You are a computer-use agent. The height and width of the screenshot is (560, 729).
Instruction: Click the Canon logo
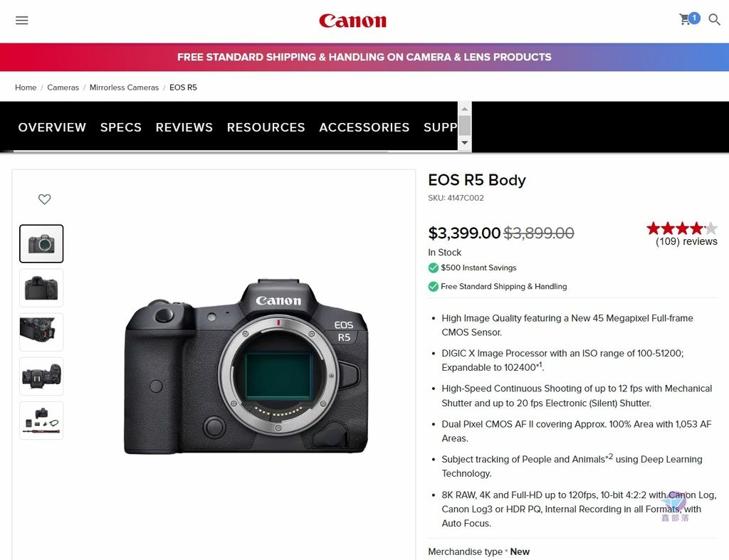[352, 21]
